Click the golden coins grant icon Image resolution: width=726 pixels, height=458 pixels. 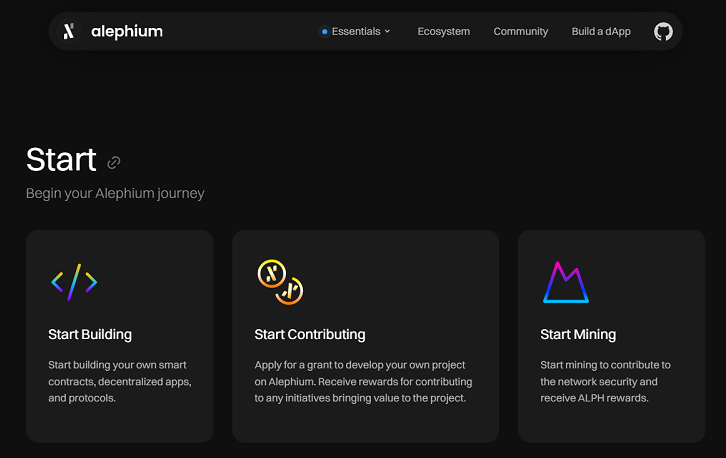(x=280, y=282)
